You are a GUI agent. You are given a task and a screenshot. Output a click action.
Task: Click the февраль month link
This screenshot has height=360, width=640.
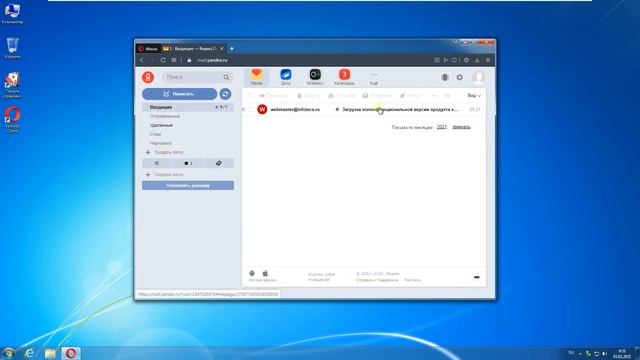(462, 127)
